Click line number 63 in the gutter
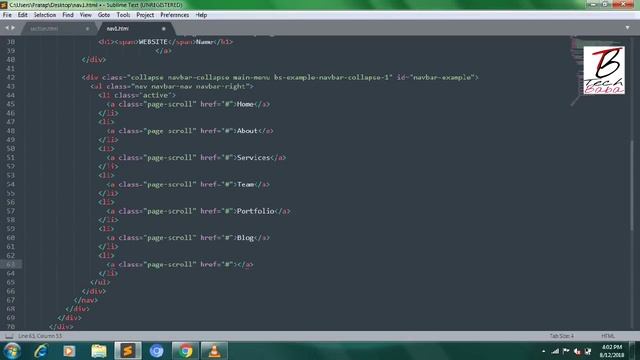Viewport: 640px width, 360px height. [11, 264]
